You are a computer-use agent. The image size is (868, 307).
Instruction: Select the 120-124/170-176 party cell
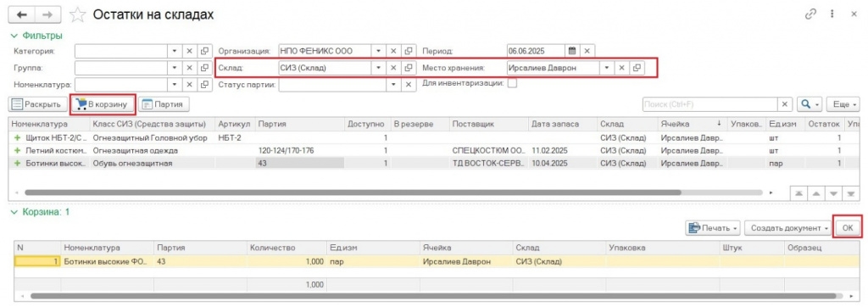pyautogui.click(x=300, y=150)
